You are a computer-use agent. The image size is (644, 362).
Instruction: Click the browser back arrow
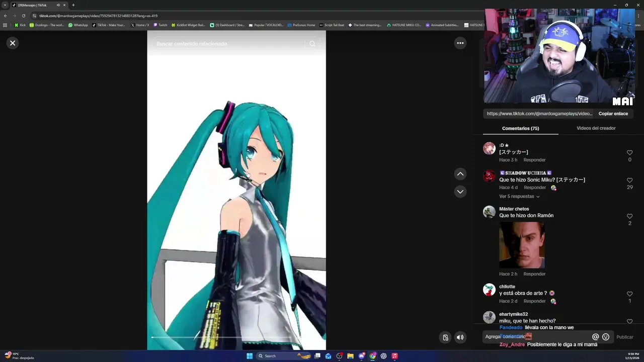pyautogui.click(x=6, y=16)
